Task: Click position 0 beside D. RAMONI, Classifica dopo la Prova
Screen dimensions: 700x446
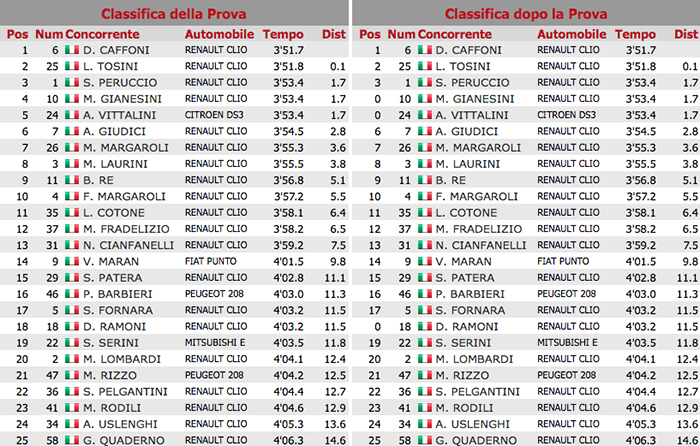Action: pyautogui.click(x=378, y=326)
